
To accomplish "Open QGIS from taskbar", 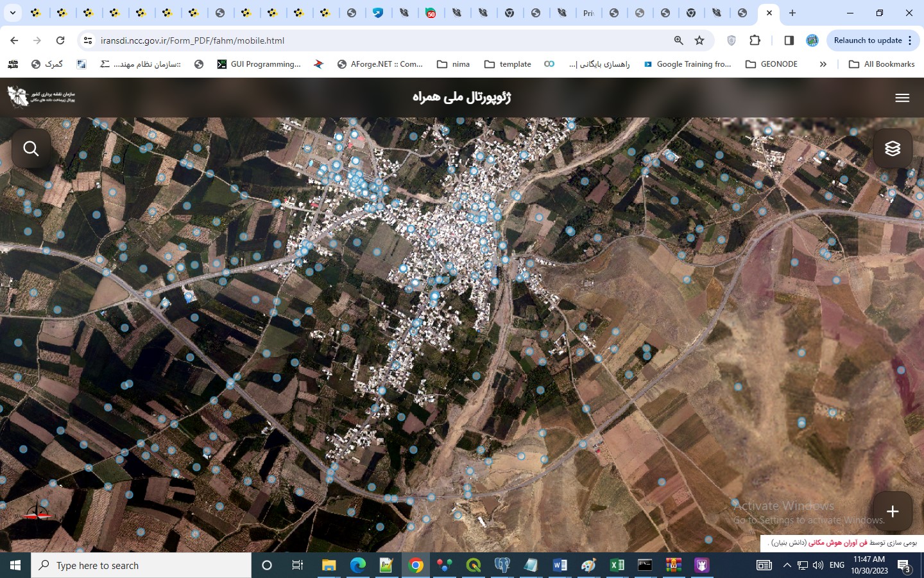I will tap(474, 565).
